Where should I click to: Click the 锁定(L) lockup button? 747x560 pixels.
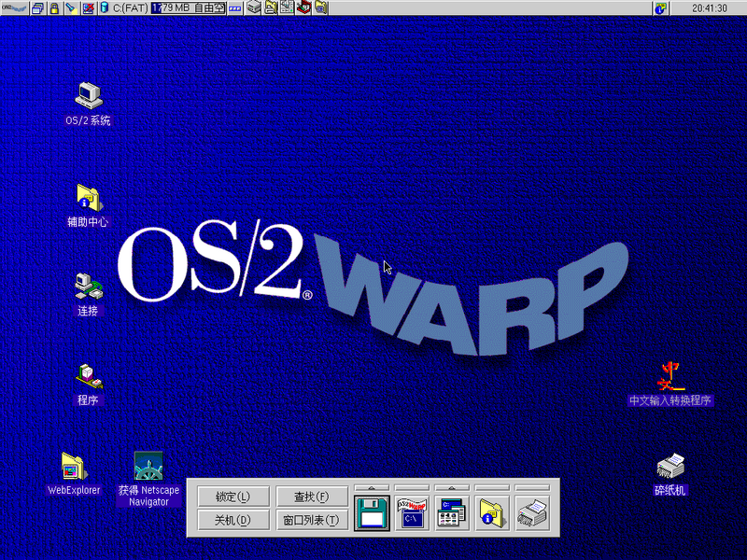233,497
